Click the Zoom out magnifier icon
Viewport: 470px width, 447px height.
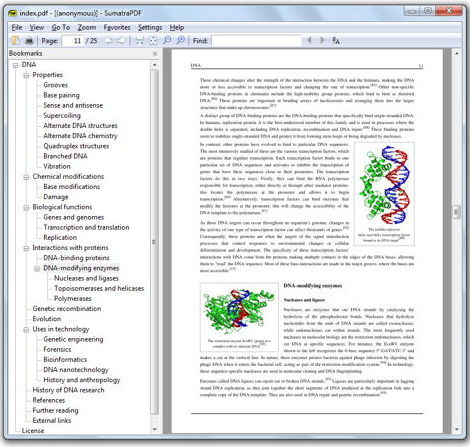[167, 40]
